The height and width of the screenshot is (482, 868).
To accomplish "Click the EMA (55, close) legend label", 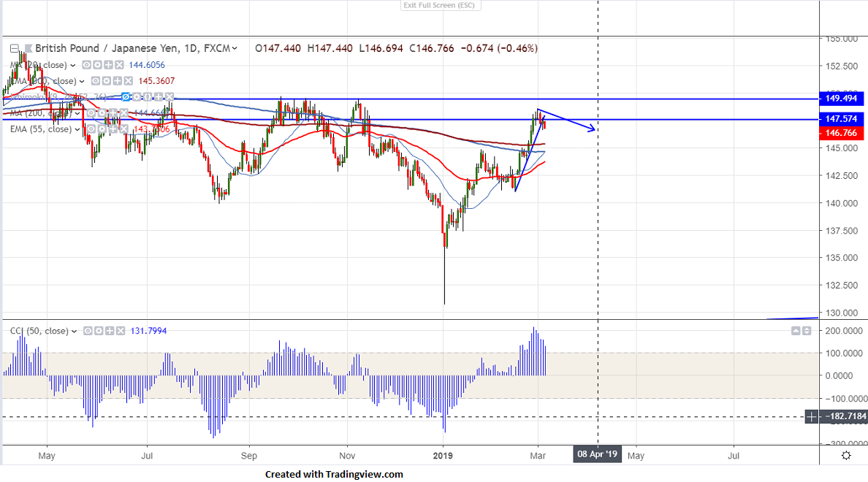I will 41,129.
